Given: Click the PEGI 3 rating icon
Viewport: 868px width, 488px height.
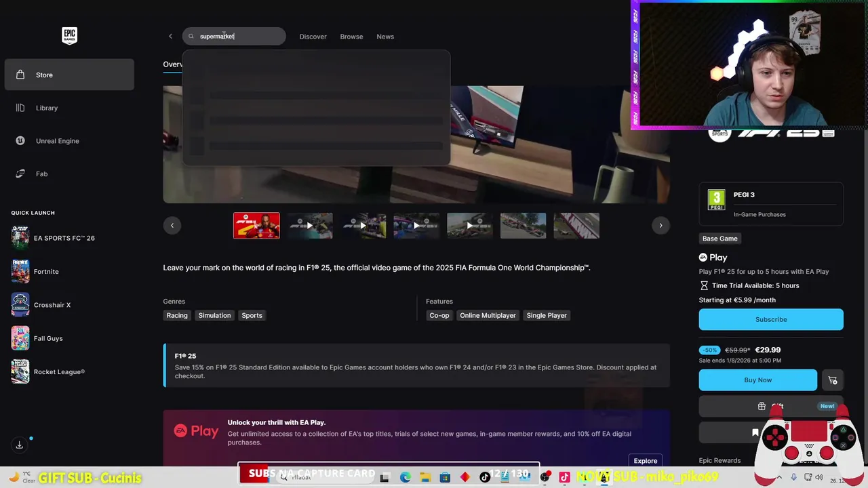Looking at the screenshot, I should [x=716, y=200].
